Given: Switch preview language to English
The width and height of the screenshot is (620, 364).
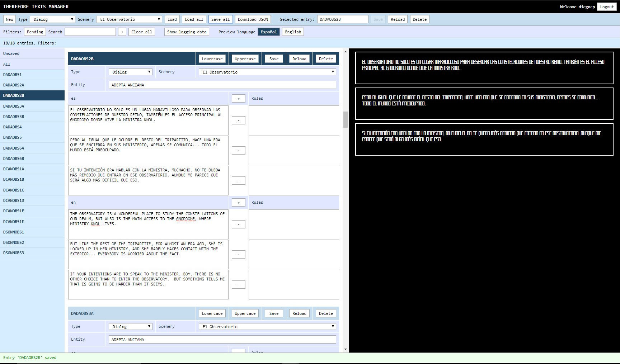Looking at the screenshot, I should click(293, 32).
